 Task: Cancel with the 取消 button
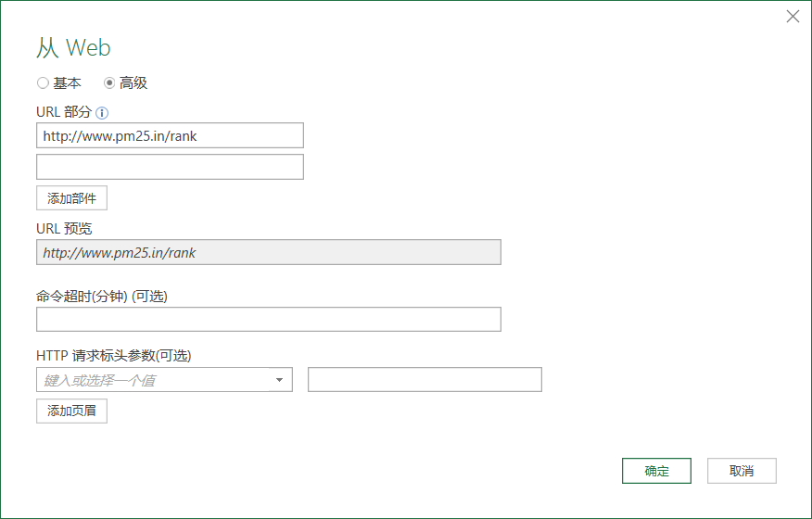click(x=742, y=471)
